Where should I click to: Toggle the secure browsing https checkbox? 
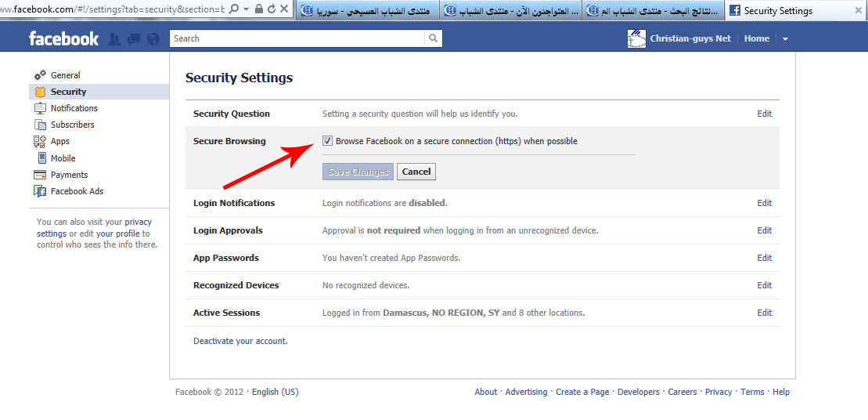click(x=327, y=141)
